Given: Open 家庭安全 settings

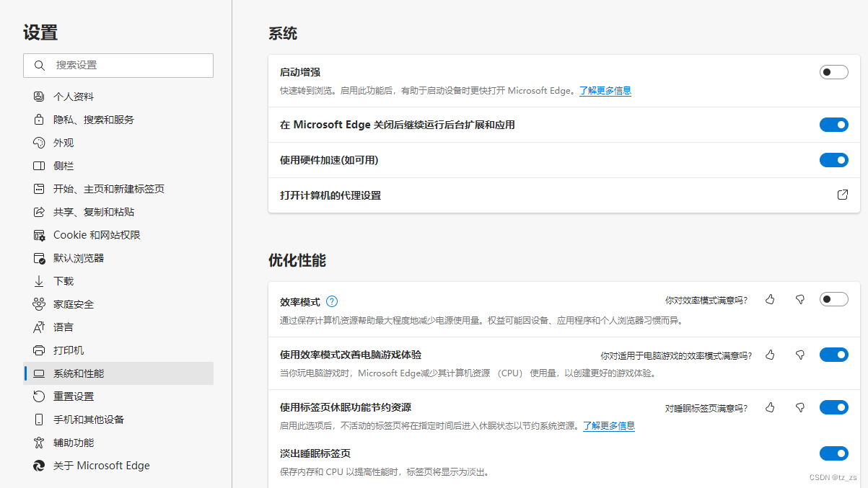Looking at the screenshot, I should tap(118, 304).
